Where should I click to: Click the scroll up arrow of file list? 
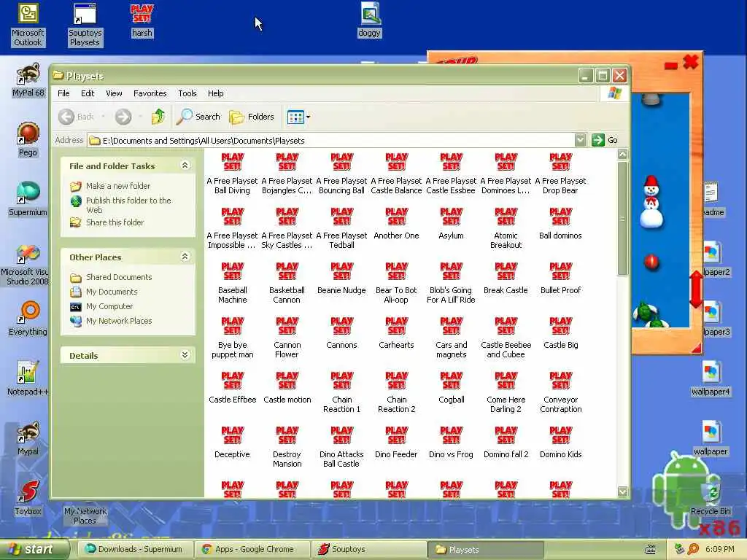(x=622, y=154)
